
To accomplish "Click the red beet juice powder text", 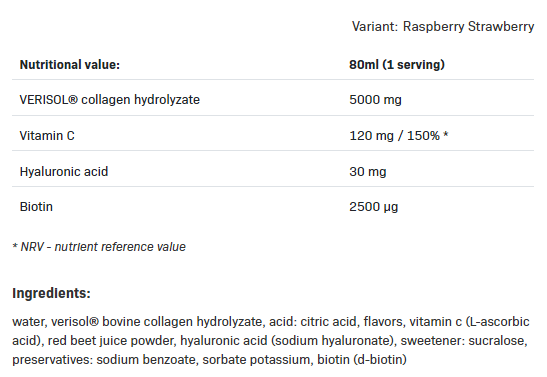I will pos(111,340).
